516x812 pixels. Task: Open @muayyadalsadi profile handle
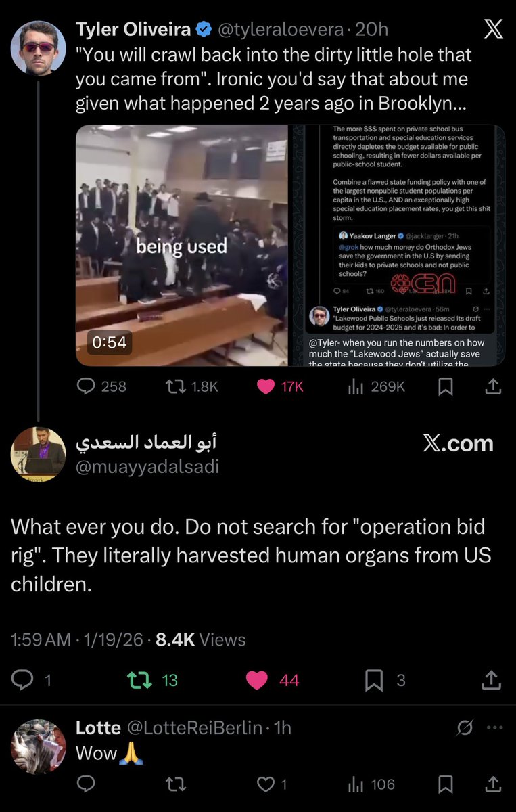pyautogui.click(x=147, y=467)
